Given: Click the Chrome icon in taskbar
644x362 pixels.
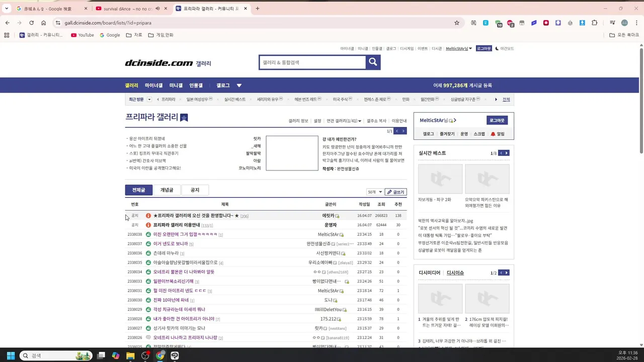Looking at the screenshot, I should pyautogui.click(x=160, y=355).
